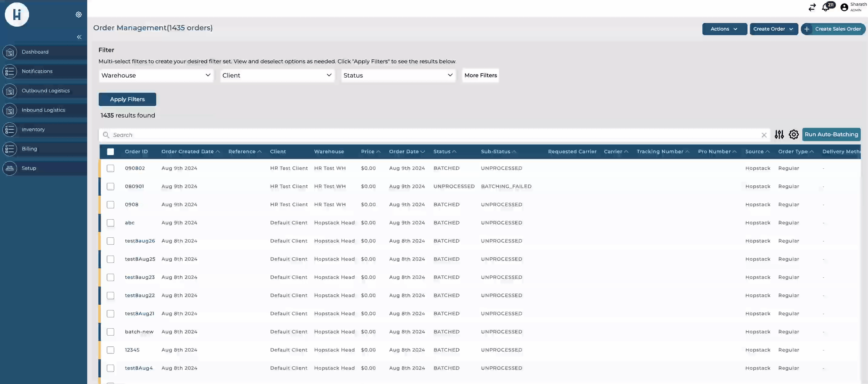The width and height of the screenshot is (868, 384).
Task: Open the Status filter dropdown
Action: click(398, 75)
